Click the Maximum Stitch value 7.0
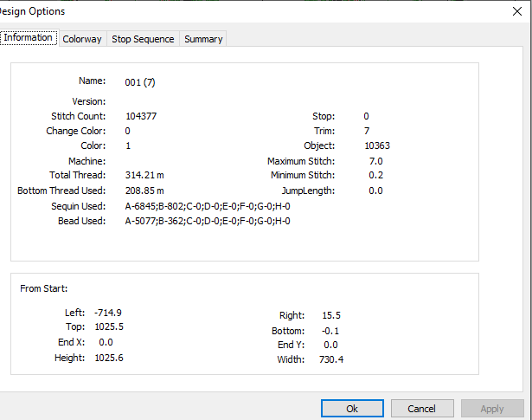Screen dimensions: 532x420 click(x=376, y=161)
